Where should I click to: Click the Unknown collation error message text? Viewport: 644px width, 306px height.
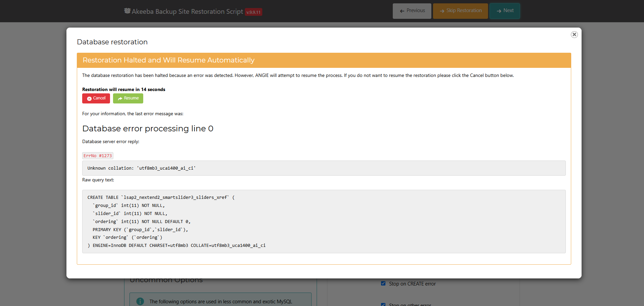(x=142, y=168)
